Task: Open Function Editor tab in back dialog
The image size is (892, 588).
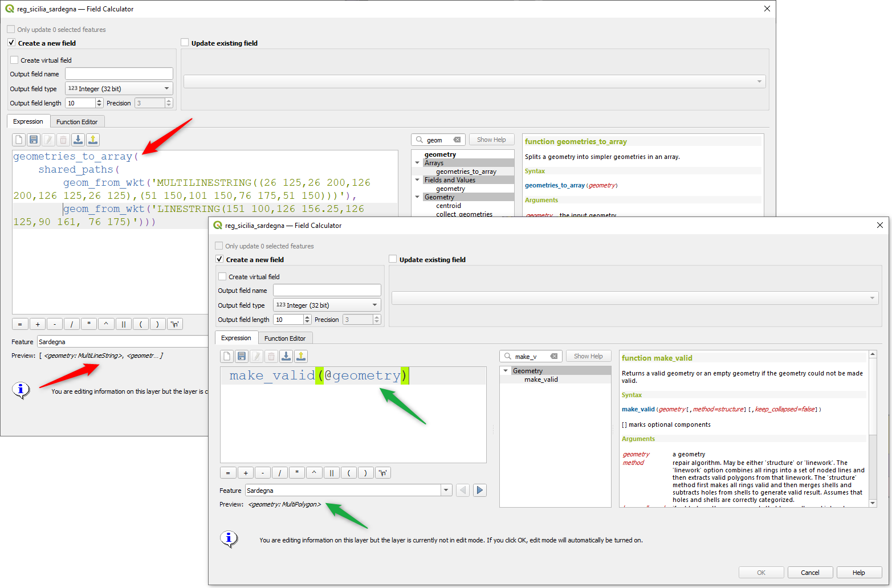Action: [x=77, y=122]
